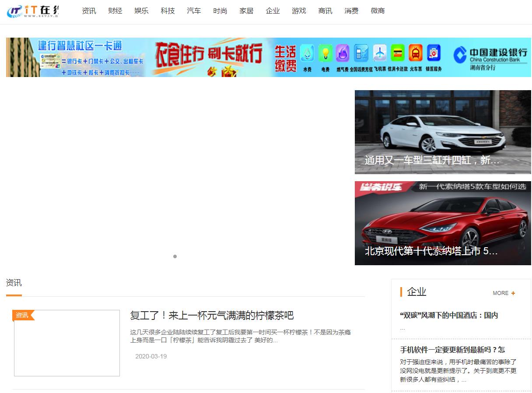
Task: Click the carousel indicator dot
Action: 175,256
